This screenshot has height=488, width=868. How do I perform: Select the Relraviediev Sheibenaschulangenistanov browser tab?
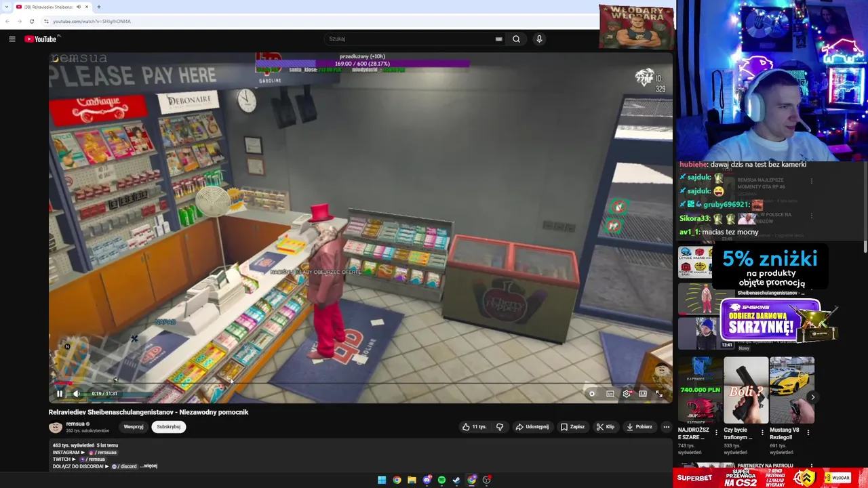tap(53, 7)
